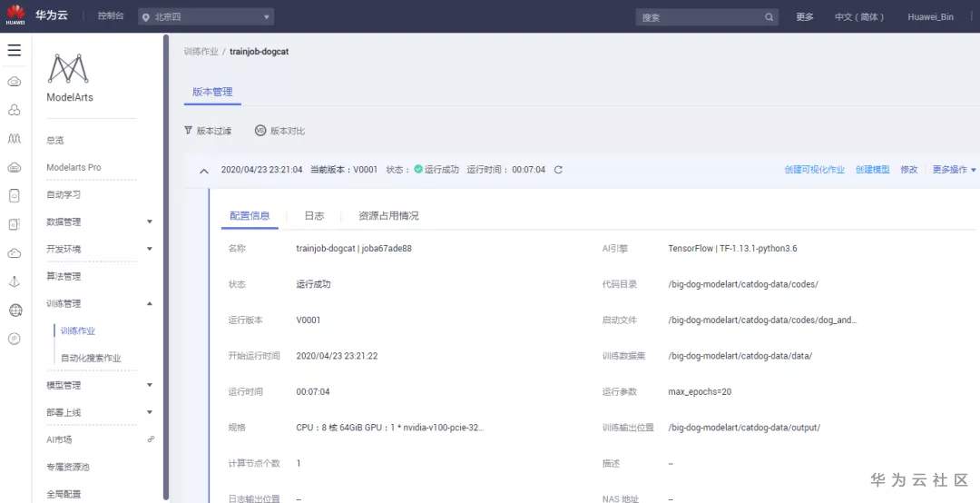Open AI市场 menu item

[x=59, y=439]
